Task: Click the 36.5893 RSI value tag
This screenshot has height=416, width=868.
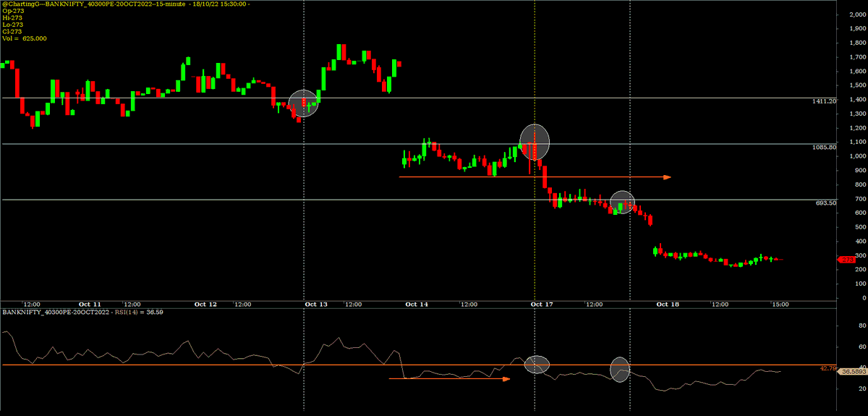Action: 851,371
